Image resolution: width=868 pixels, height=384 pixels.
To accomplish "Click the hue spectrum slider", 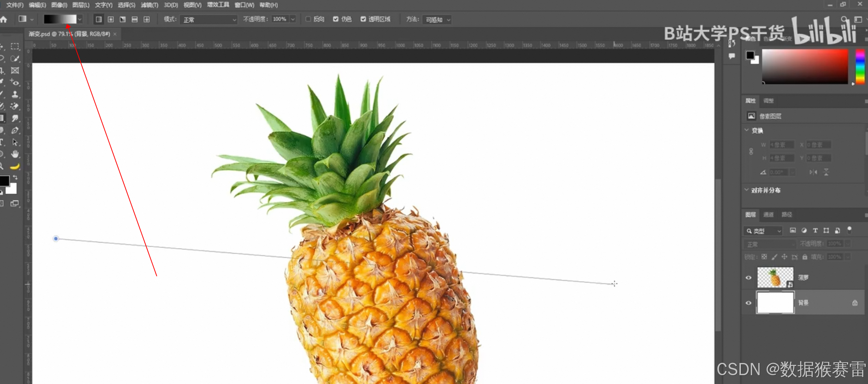I will (860, 67).
